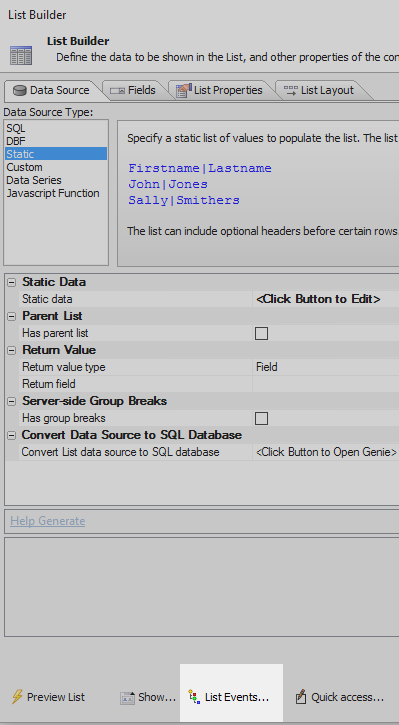Open the Convert to SQL Genie value
399x725 pixels.
click(x=326, y=452)
